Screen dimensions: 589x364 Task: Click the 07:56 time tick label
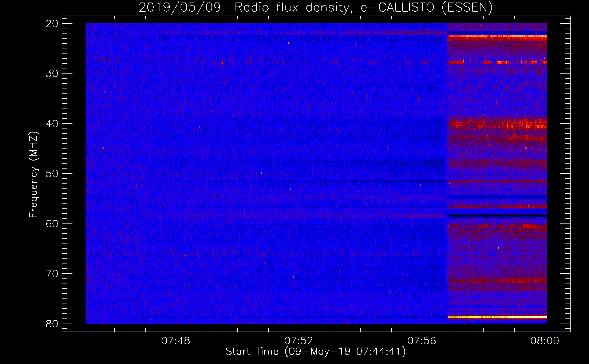(x=422, y=341)
